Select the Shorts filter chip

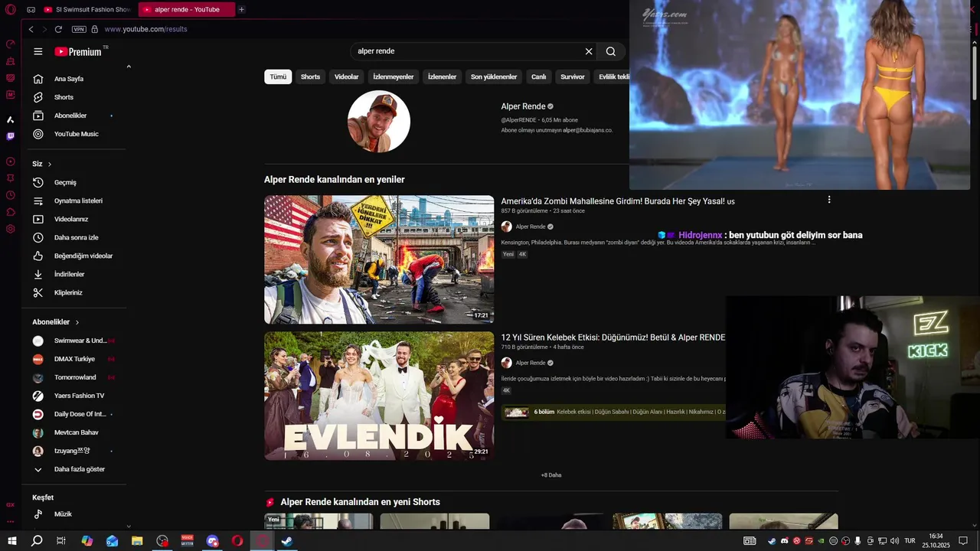(x=310, y=77)
